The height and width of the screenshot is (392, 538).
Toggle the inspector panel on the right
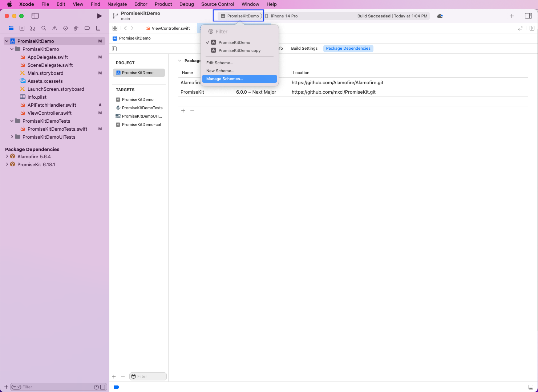(x=529, y=16)
